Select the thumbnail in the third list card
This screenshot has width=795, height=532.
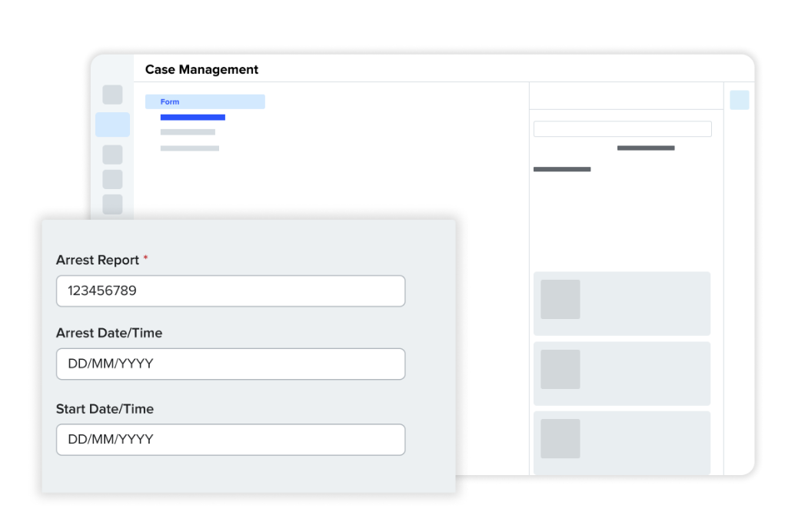pyautogui.click(x=560, y=437)
